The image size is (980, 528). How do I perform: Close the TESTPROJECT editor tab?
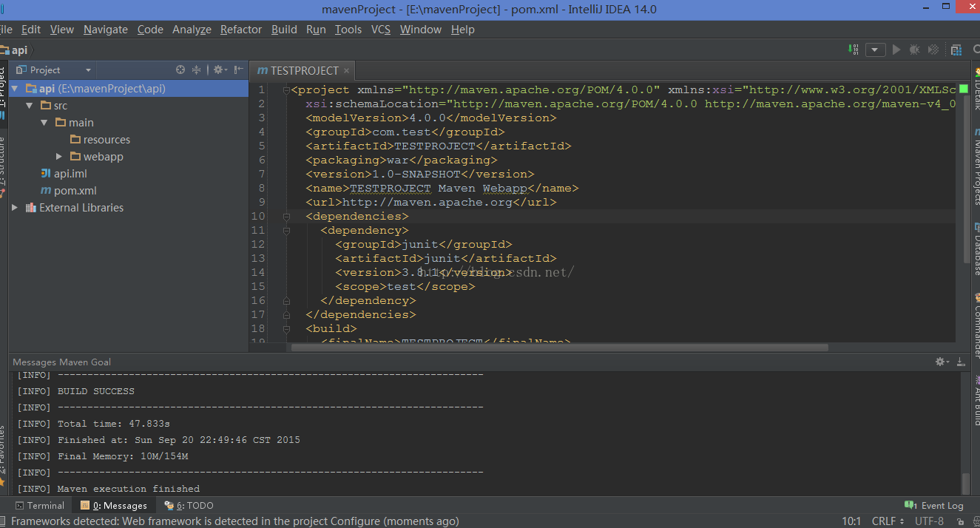tap(346, 71)
